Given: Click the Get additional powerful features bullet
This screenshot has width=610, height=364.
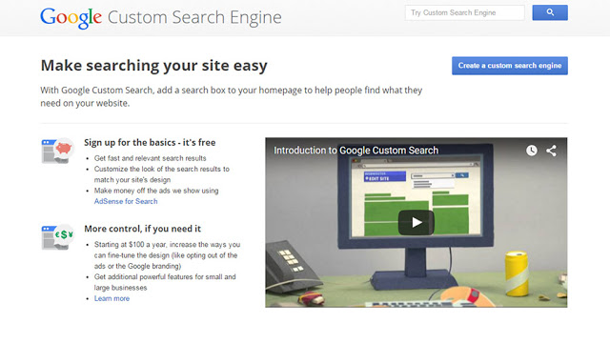Looking at the screenshot, I should click(x=165, y=282).
